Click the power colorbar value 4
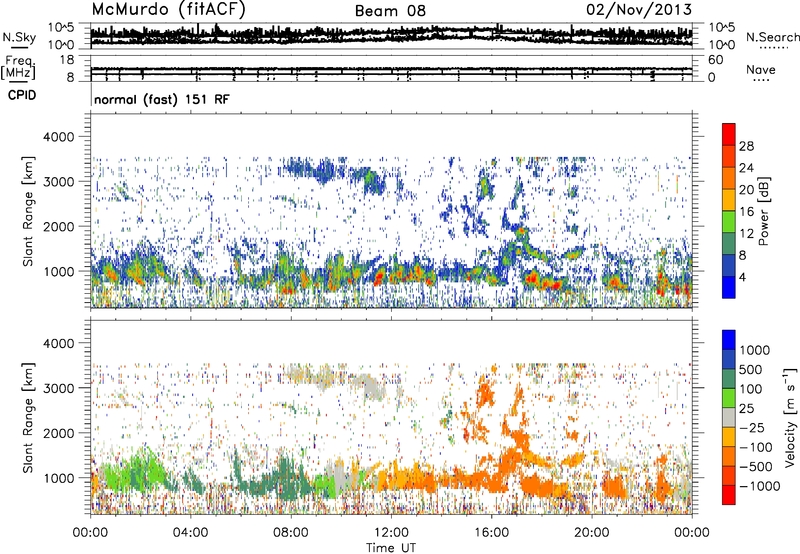Screen dimensions: 800x554 (742, 277)
